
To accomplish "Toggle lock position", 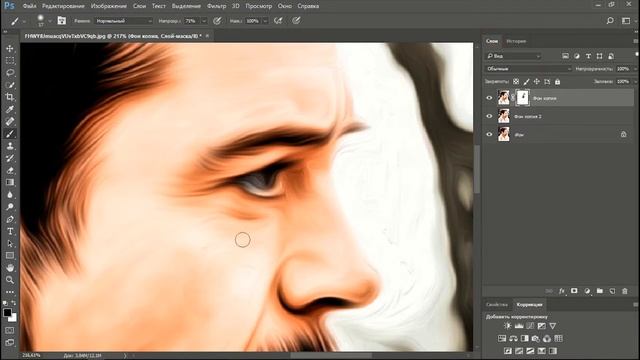I will click(x=537, y=82).
